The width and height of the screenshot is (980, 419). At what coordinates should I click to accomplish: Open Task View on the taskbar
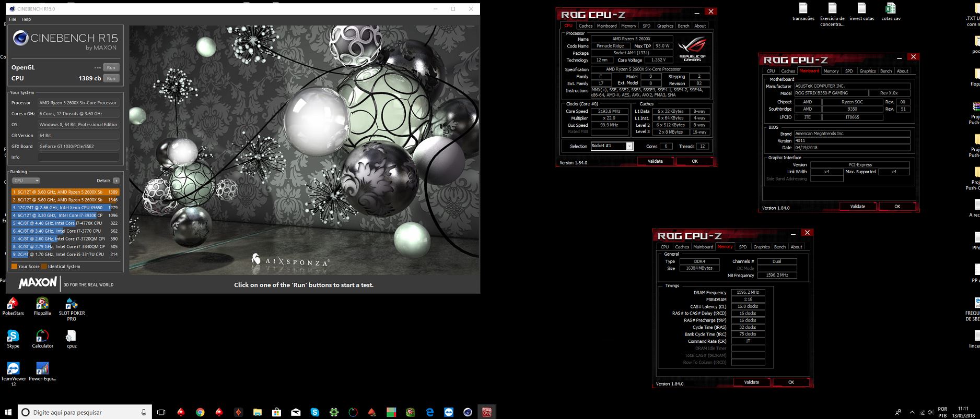161,412
